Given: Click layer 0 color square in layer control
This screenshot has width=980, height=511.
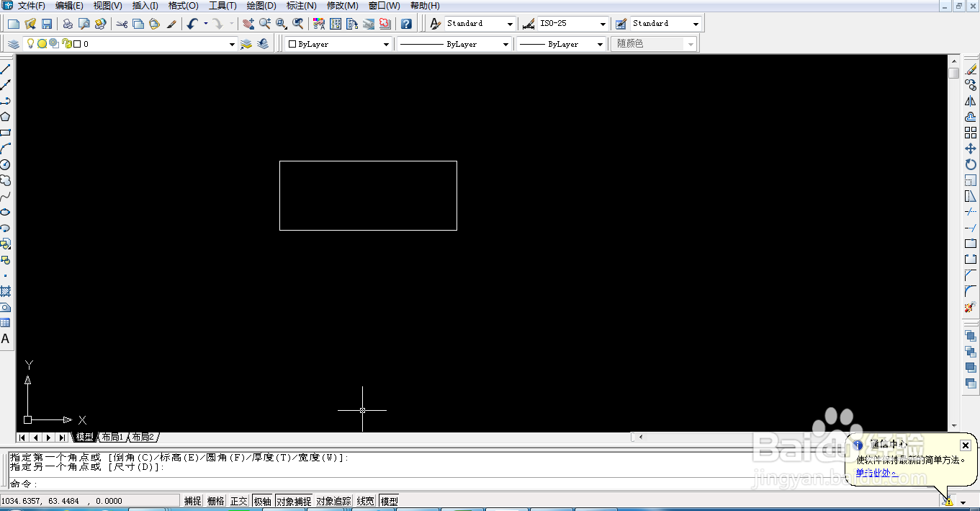Looking at the screenshot, I should pyautogui.click(x=77, y=44).
